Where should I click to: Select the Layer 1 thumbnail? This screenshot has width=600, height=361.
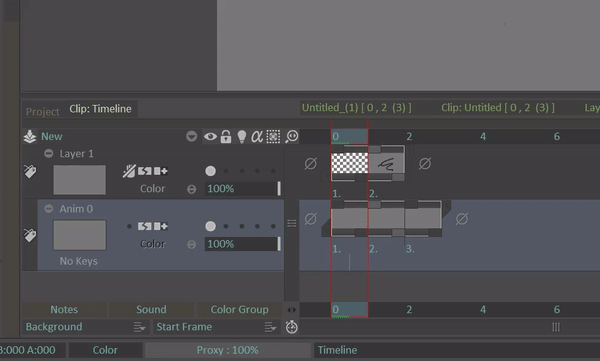click(x=80, y=180)
